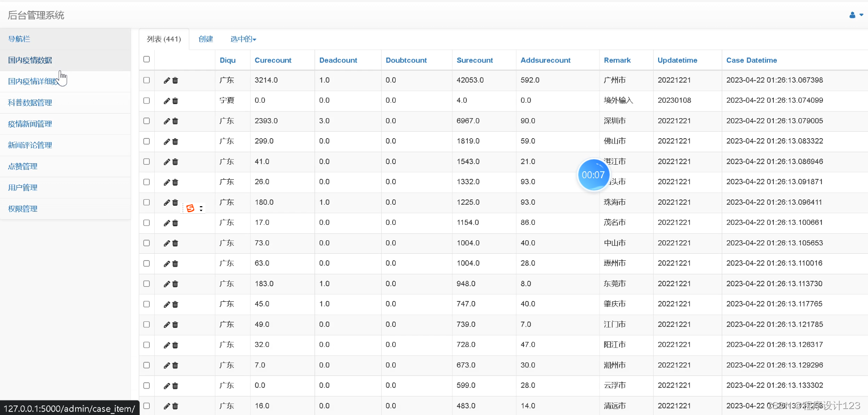Sort by the Remark column header

point(617,60)
